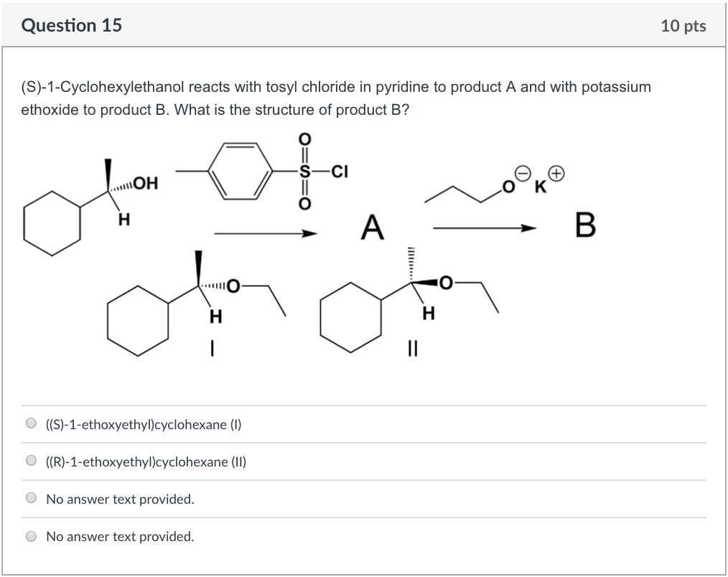Click the tosyl chloride structure drawing
Viewport: 728px width, 577px height.
click(x=266, y=172)
